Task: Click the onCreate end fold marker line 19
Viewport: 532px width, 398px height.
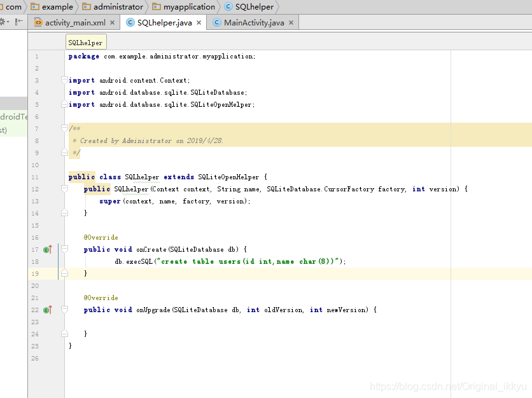Action: (64, 273)
